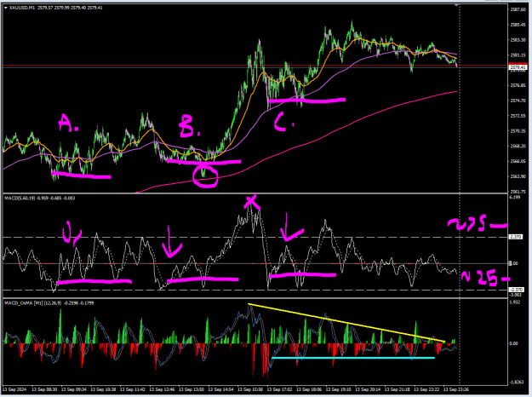Screen dimensions: 532x397
Task: Click the 13 Sep 12:46 time label
Action: coord(163,389)
